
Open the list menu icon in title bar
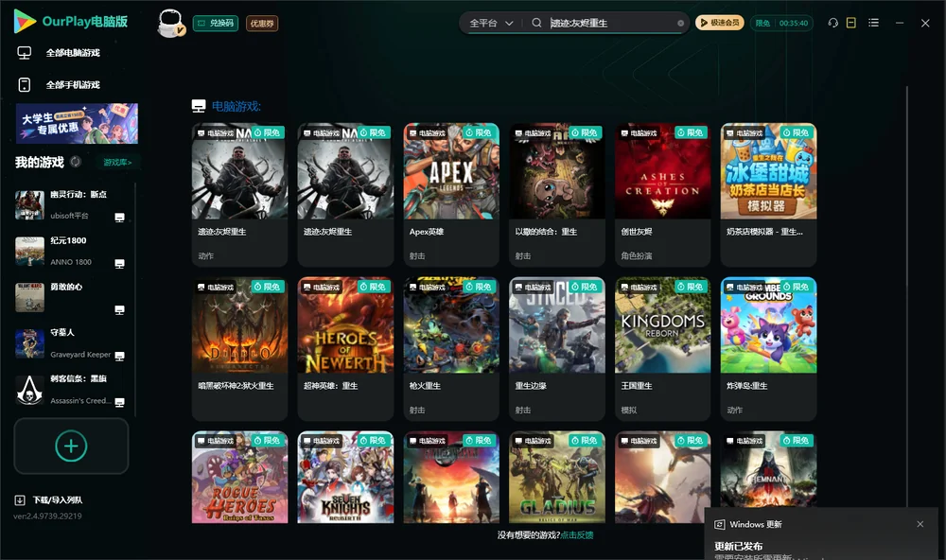click(873, 23)
